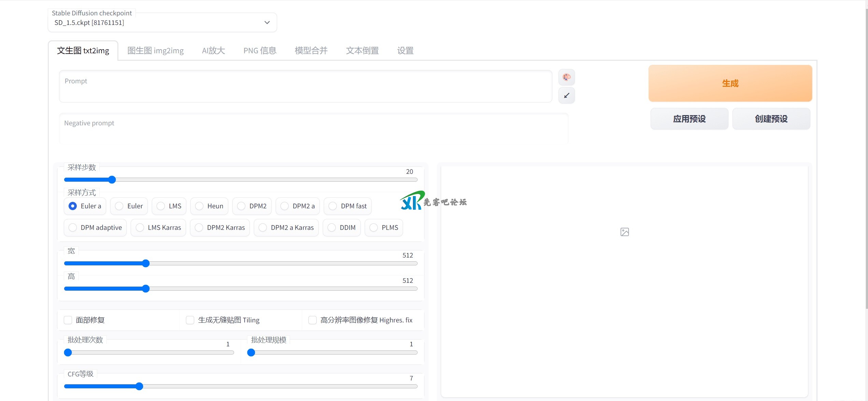Click the image placeholder icon in output area
The height and width of the screenshot is (401, 868).
pyautogui.click(x=624, y=232)
